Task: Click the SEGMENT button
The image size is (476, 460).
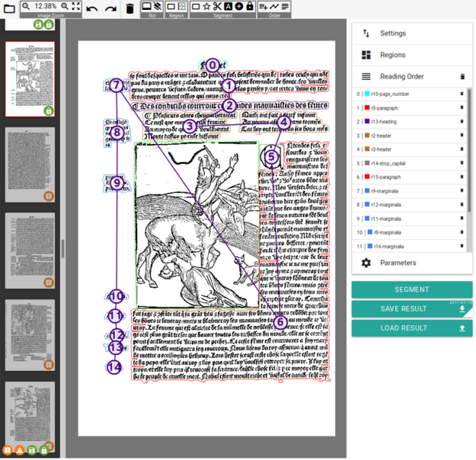Action: 412,290
